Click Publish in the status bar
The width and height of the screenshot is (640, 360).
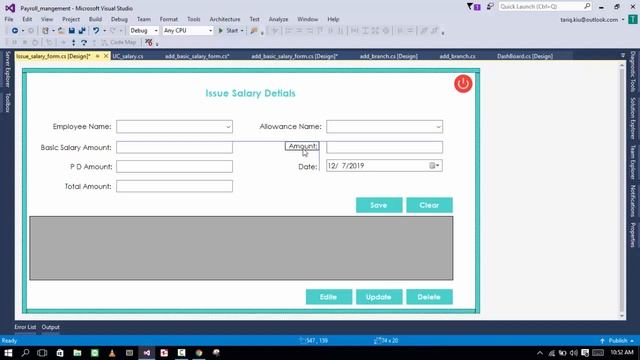618,340
